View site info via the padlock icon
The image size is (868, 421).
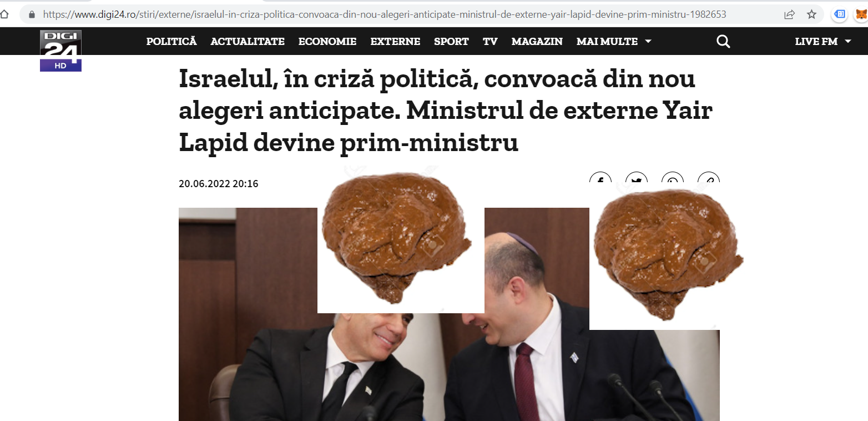point(32,14)
